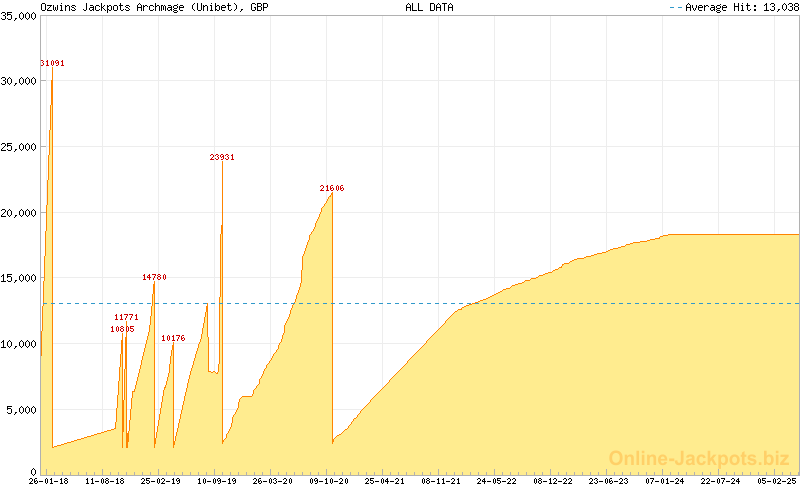
Task: Select the 21606 peak value label
Action: coord(332,188)
